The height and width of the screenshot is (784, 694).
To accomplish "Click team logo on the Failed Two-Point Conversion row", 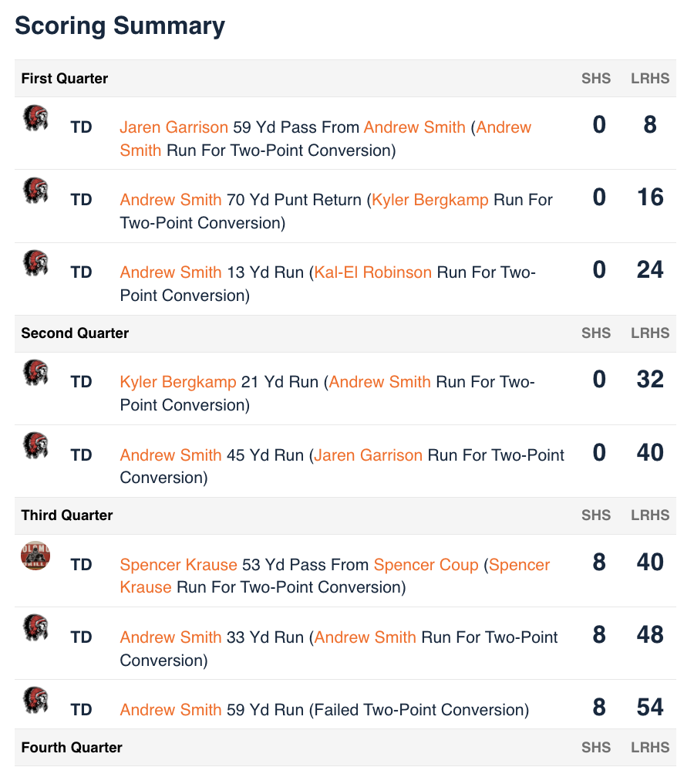I will [x=35, y=700].
